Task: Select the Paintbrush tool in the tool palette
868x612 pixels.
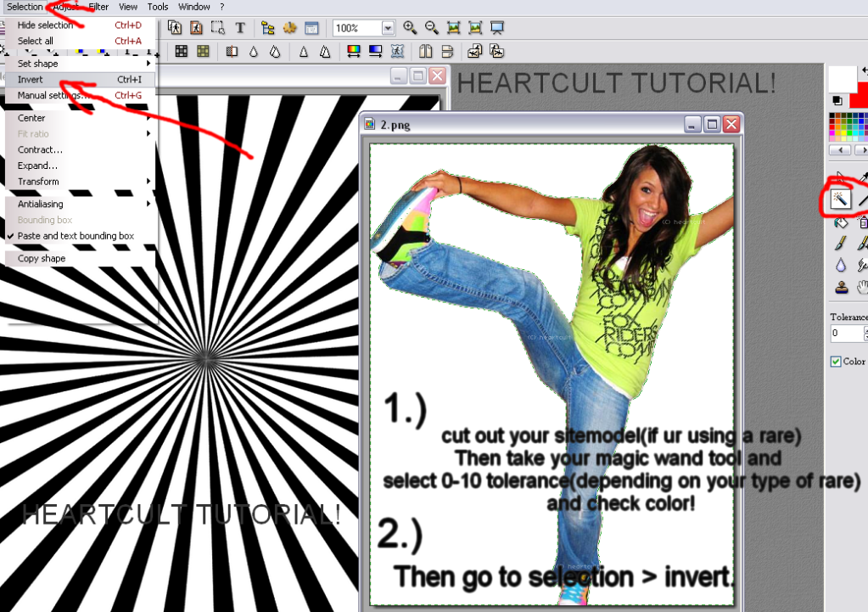Action: (840, 243)
